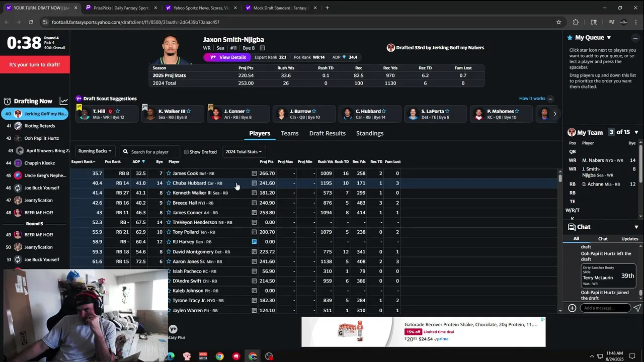644x362 pixels.
Task: Select P. Mahomes suggestion card
Action: click(x=501, y=114)
